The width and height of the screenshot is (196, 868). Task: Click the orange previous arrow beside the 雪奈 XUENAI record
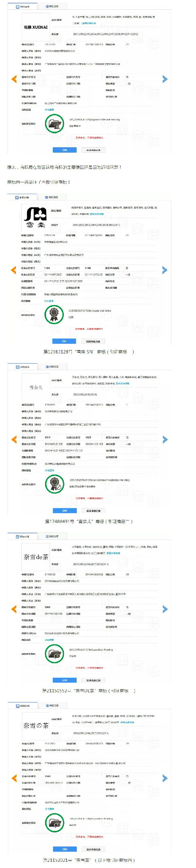coord(14,79)
